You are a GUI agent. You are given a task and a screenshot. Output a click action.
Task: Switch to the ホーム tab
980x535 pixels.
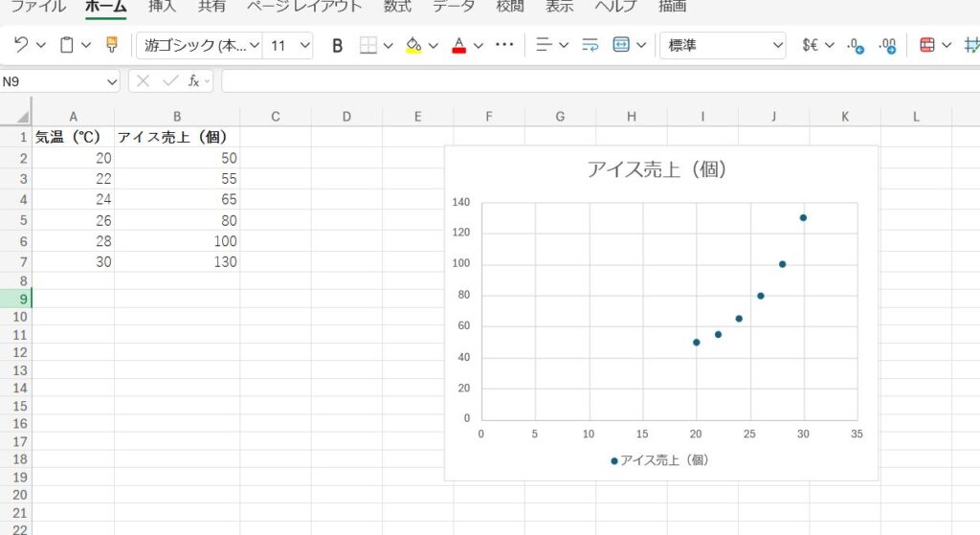pyautogui.click(x=106, y=7)
